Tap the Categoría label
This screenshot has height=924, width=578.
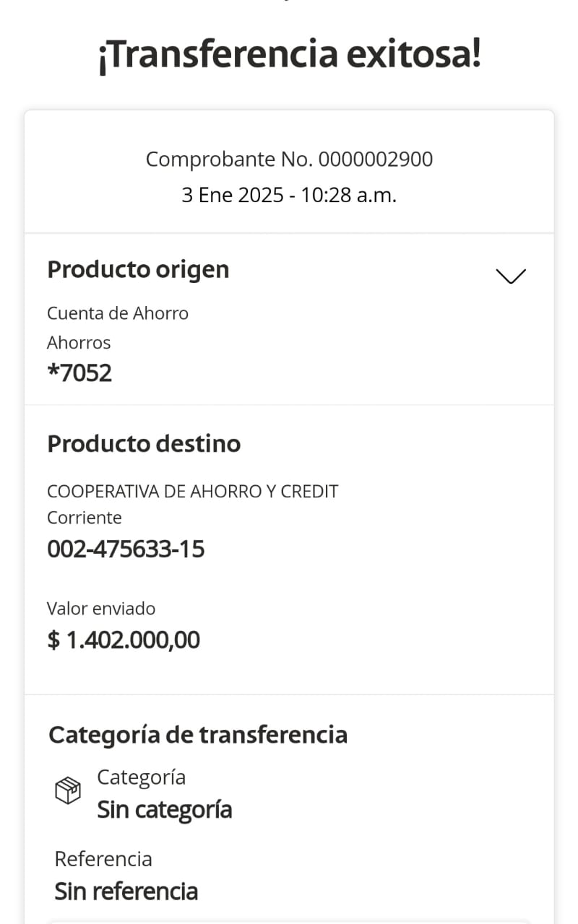tap(142, 777)
